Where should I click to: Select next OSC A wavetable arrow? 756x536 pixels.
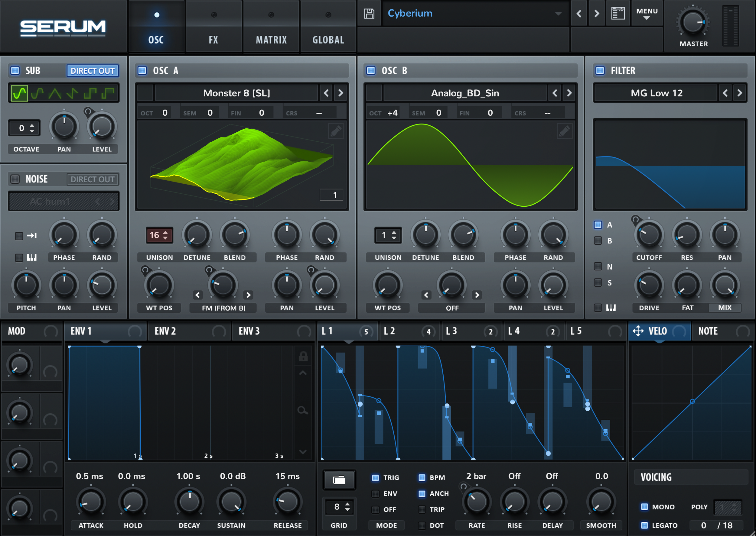[x=341, y=93]
